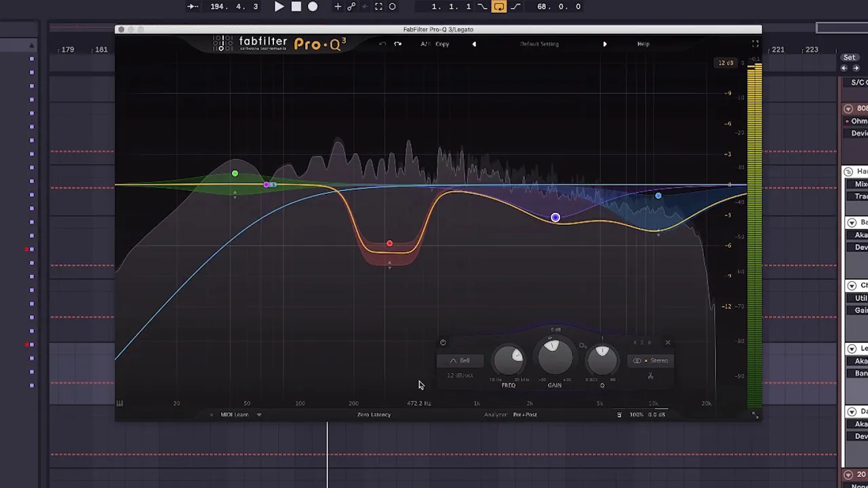Toggle the band power bypass button
Image resolution: width=868 pixels, height=488 pixels.
tap(443, 342)
